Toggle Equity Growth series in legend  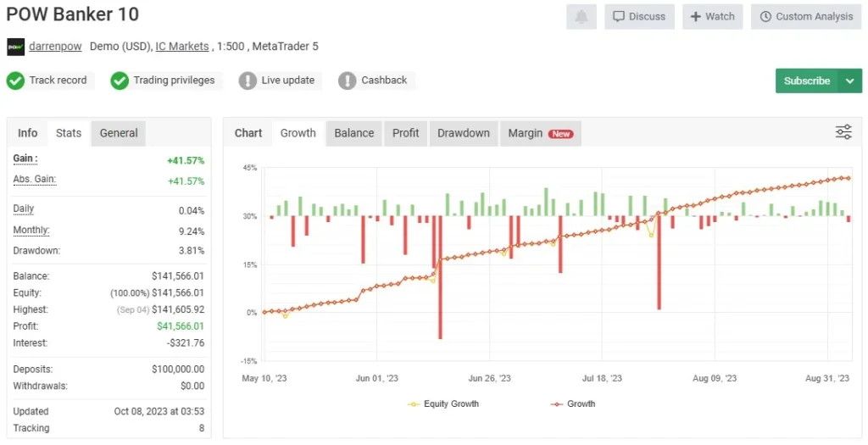pos(443,404)
